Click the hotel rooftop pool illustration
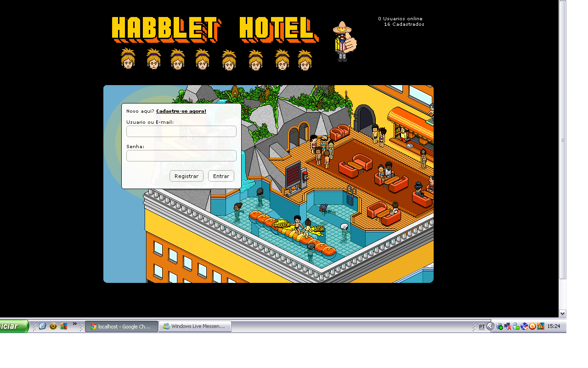The height and width of the screenshot is (368, 588). tap(268, 184)
